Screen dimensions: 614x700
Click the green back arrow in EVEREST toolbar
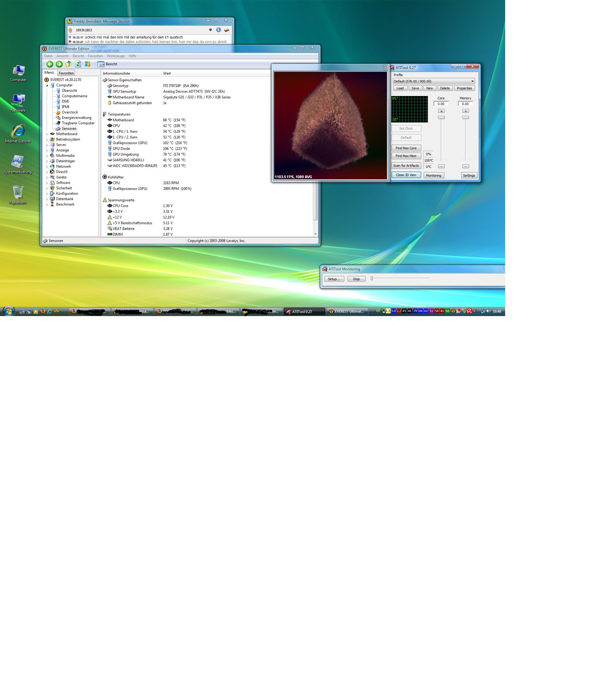[x=50, y=64]
